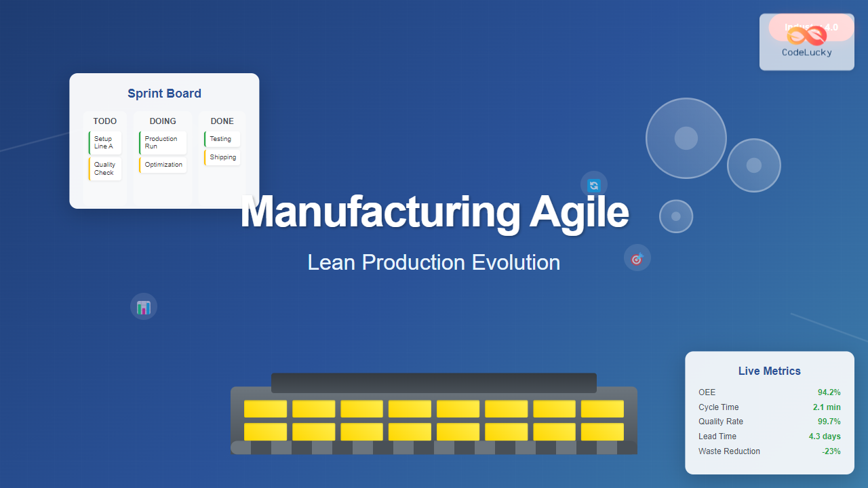The image size is (868, 488).
Task: Toggle the Optimization card in DOING
Action: click(x=163, y=164)
